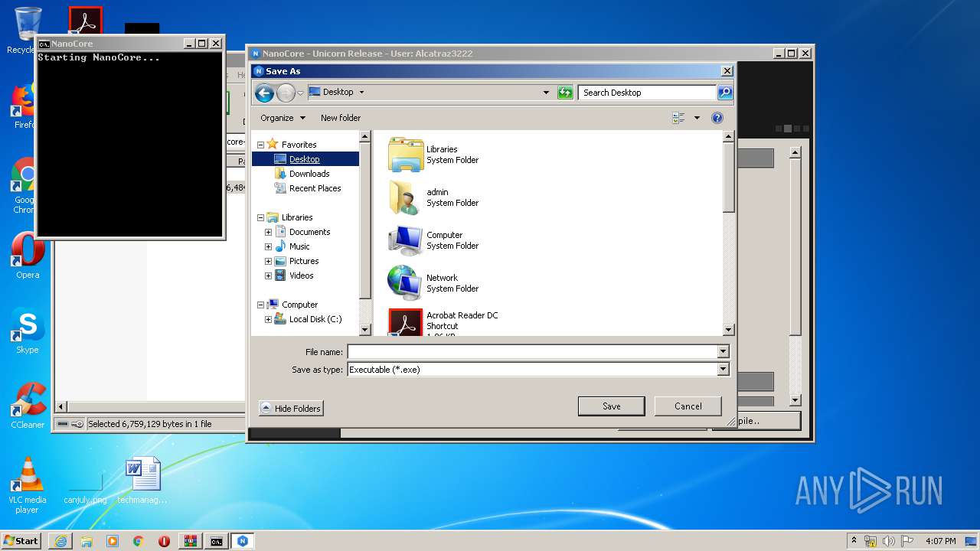Click the search magnifier icon in Save As

[x=724, y=93]
